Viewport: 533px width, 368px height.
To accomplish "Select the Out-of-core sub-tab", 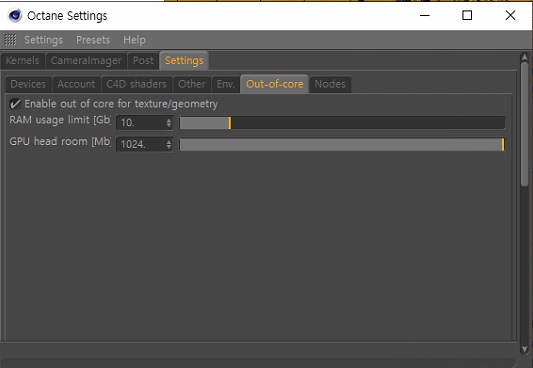I will click(x=274, y=84).
